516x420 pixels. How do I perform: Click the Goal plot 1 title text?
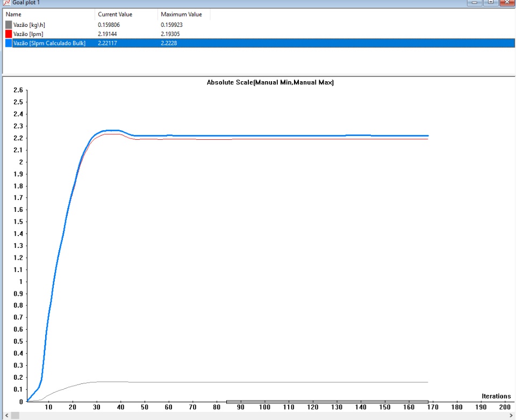pyautogui.click(x=26, y=3)
